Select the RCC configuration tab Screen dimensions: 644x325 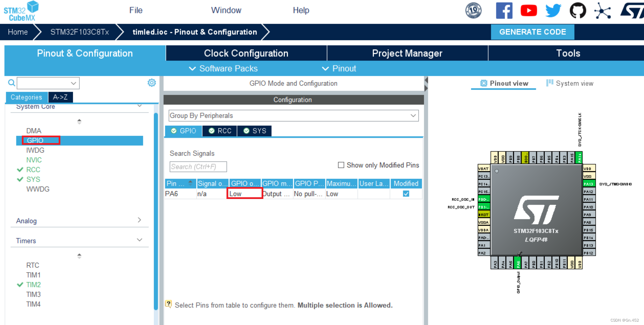[220, 131]
